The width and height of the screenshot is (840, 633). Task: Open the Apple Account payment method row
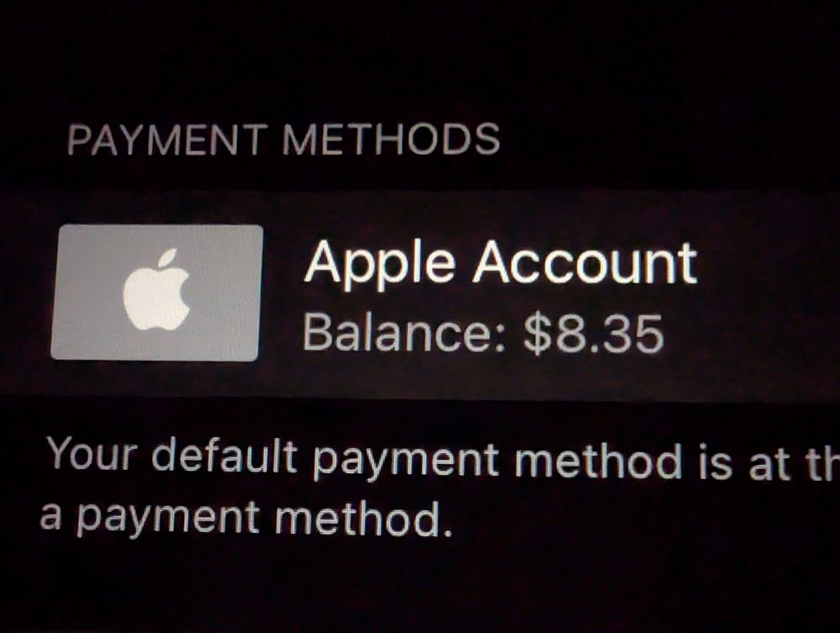(x=420, y=293)
